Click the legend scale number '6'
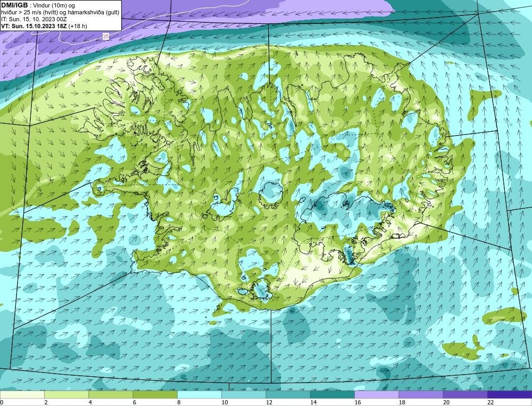The height and width of the screenshot is (406, 532). coord(135,402)
